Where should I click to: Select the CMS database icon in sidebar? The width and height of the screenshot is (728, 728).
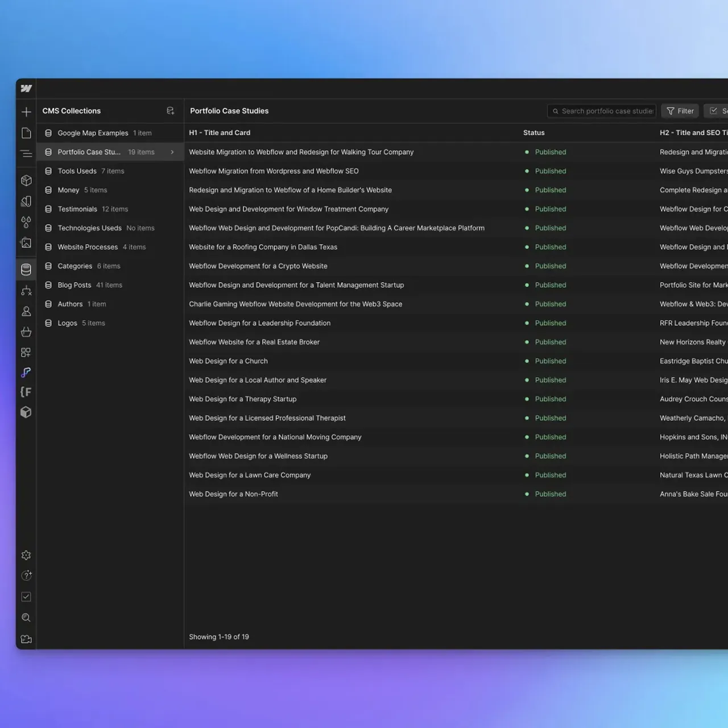26,270
